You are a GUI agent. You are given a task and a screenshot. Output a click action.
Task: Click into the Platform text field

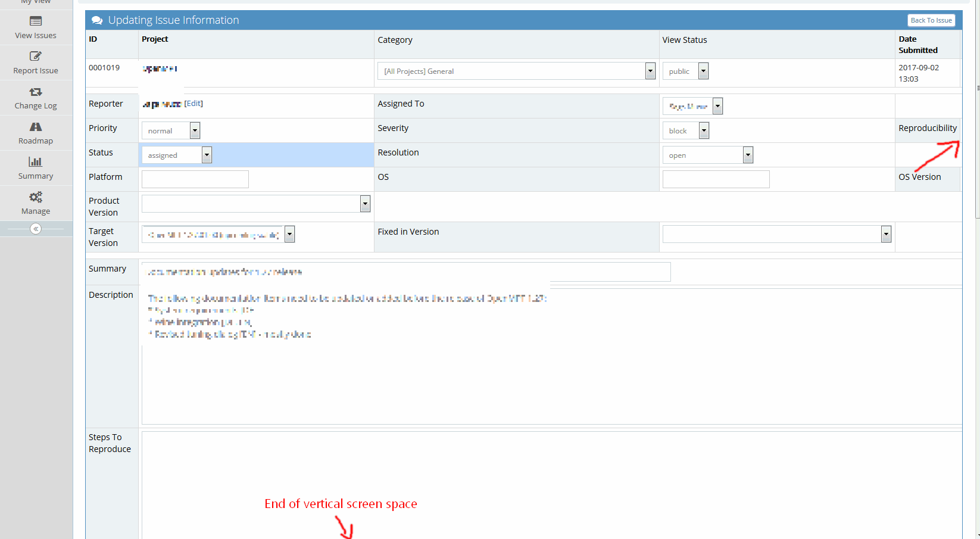(195, 179)
